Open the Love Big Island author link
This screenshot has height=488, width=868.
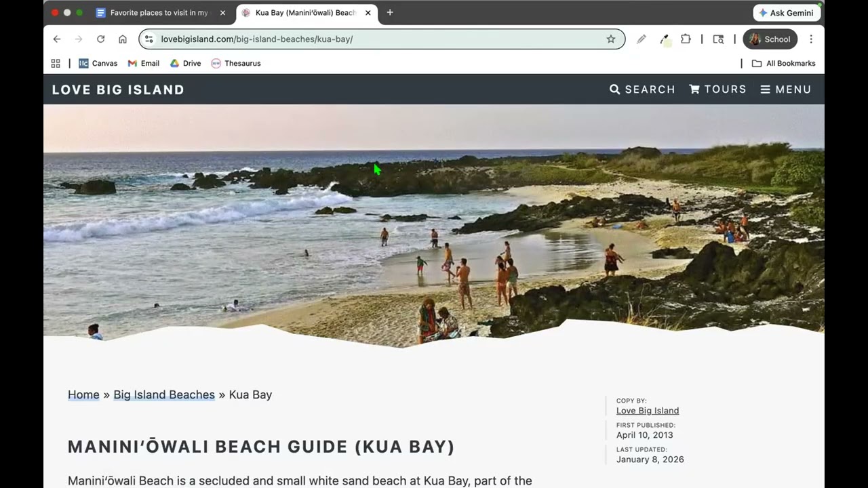[648, 411]
